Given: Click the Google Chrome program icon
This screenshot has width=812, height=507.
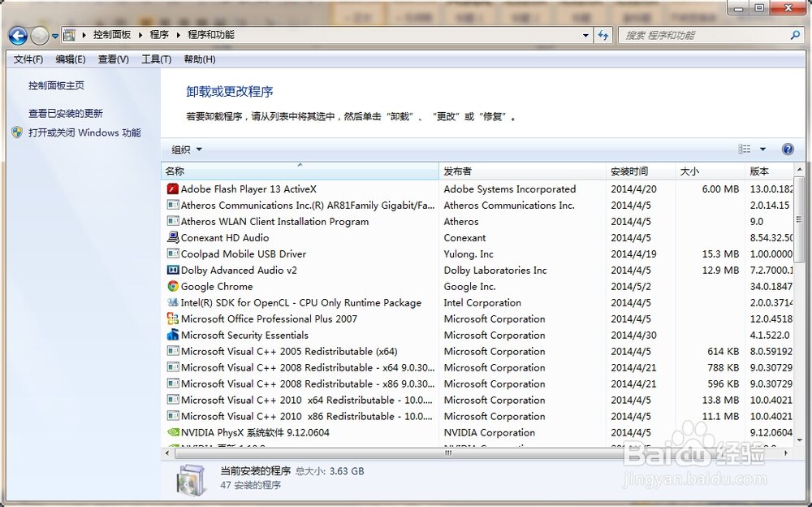Looking at the screenshot, I should [173, 287].
